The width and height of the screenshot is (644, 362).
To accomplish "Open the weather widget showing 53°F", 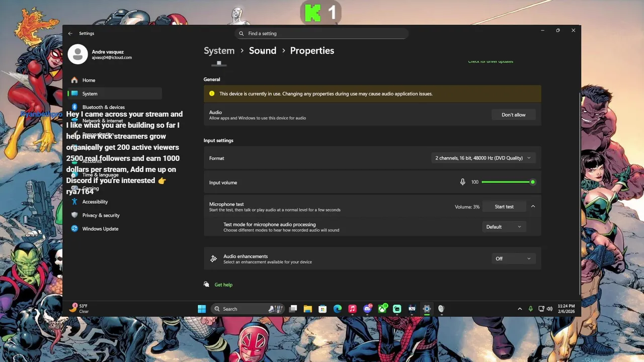I will pos(80,308).
